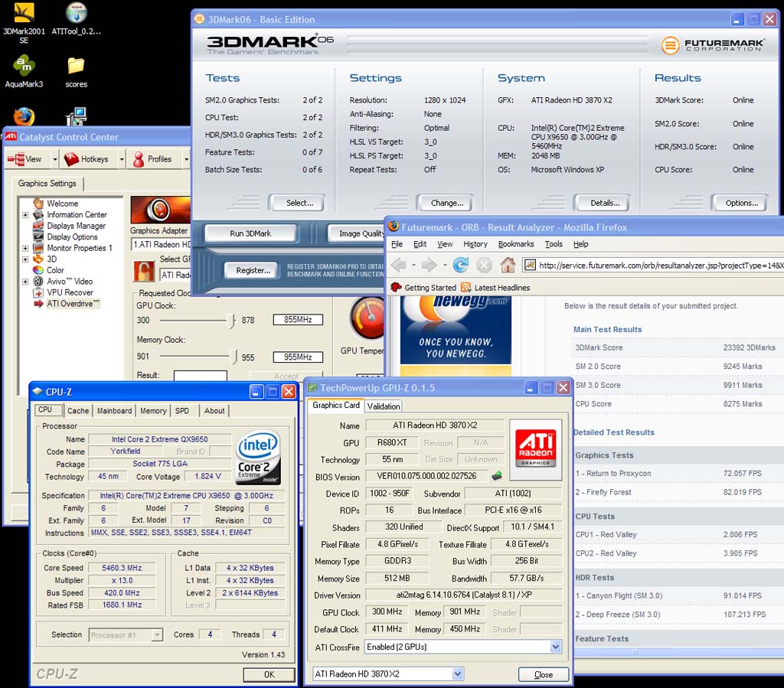Click the Intel Core 2 Extreme logo
The height and width of the screenshot is (688, 784).
click(258, 457)
